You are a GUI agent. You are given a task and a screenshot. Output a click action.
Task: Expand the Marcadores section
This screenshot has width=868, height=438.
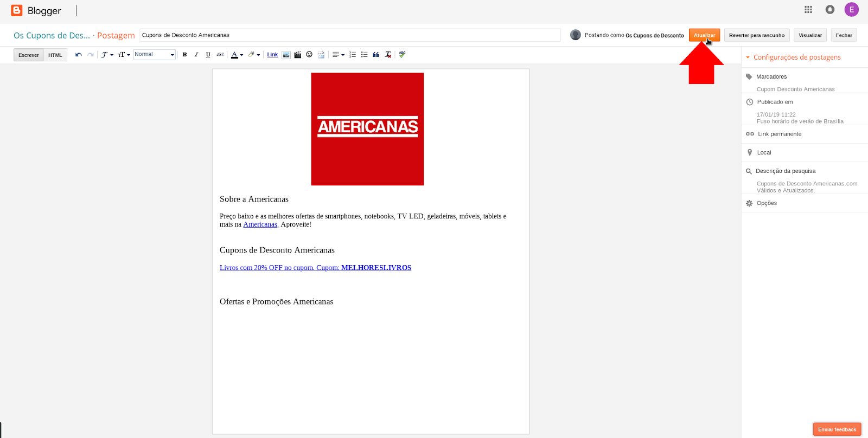click(771, 76)
